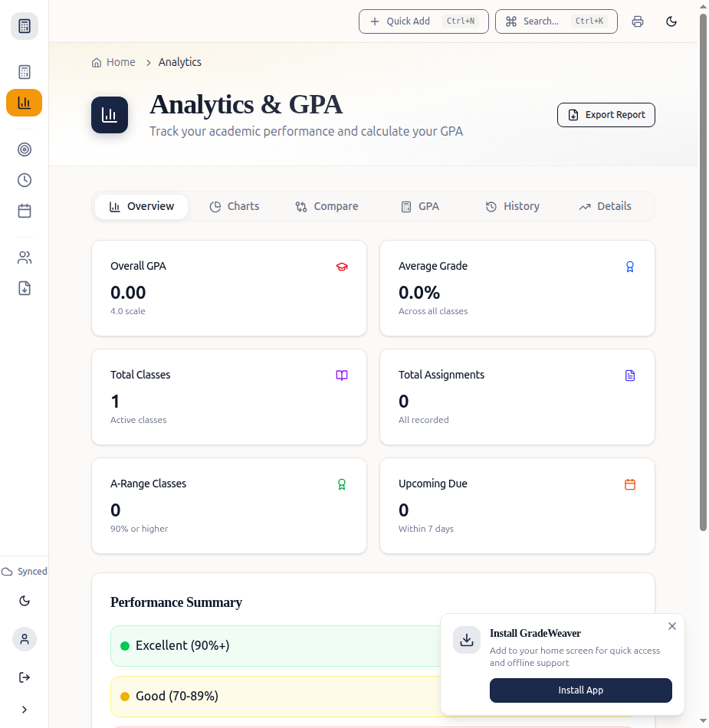Dismiss the Install GradeWeaver prompt with X
709x728 pixels.
point(672,626)
